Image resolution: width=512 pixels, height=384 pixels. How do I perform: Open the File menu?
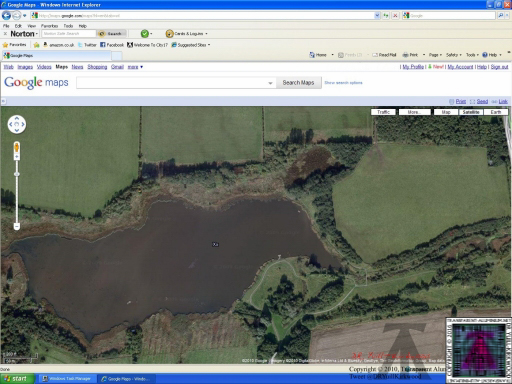point(6,26)
